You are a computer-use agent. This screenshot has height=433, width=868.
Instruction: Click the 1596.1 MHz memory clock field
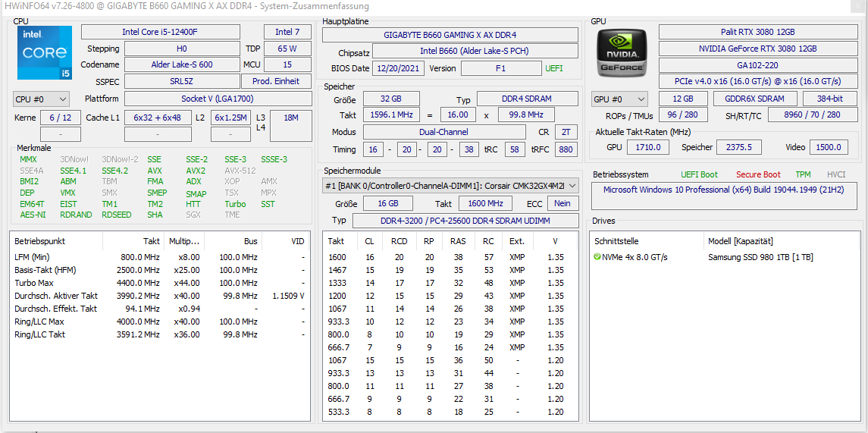[x=391, y=115]
